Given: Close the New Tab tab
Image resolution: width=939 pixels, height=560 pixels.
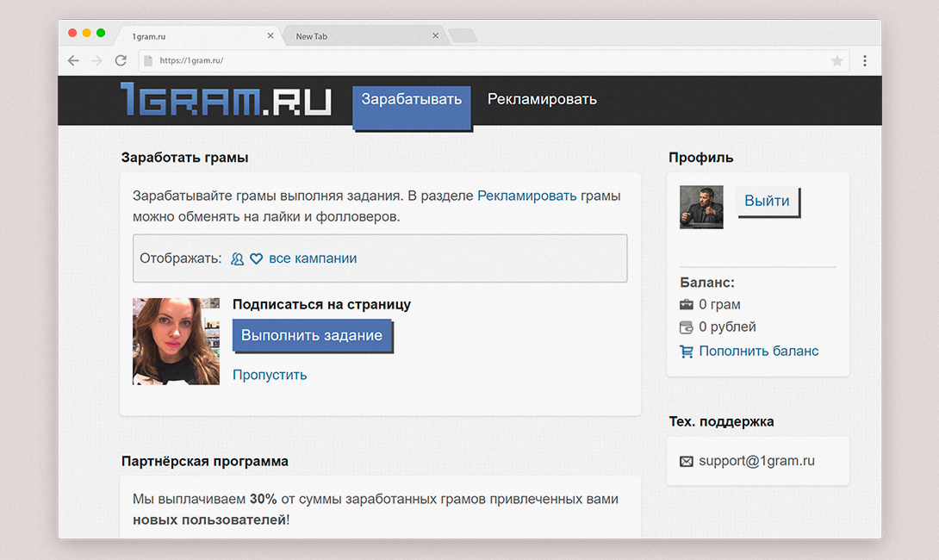Looking at the screenshot, I should pyautogui.click(x=435, y=36).
